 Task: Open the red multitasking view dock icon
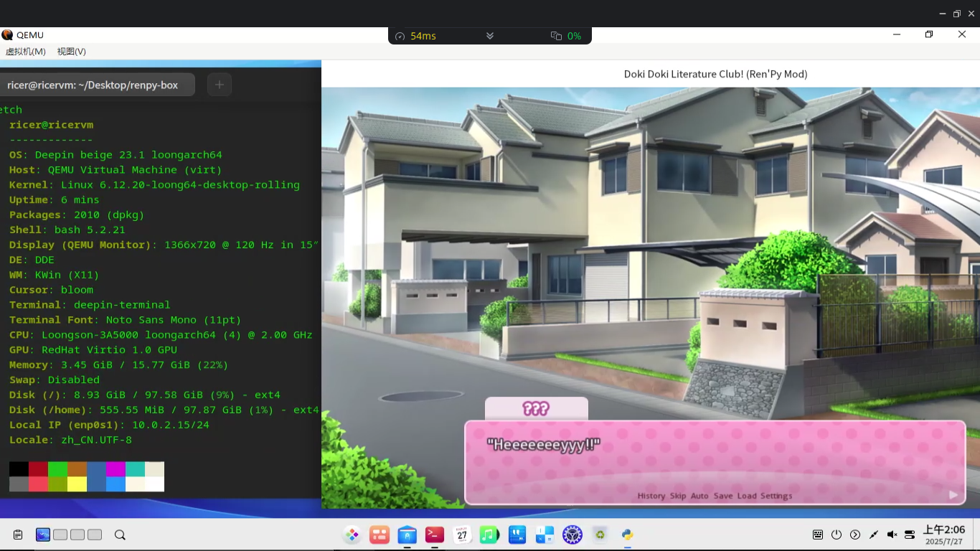pyautogui.click(x=380, y=534)
